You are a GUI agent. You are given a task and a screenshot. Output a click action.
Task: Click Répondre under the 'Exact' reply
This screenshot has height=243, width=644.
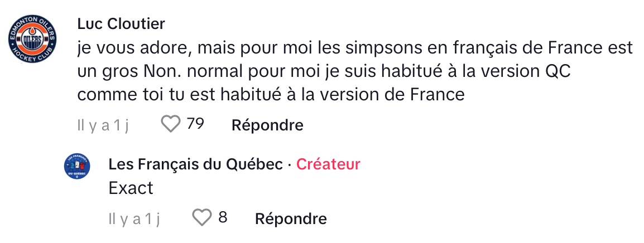point(291,218)
